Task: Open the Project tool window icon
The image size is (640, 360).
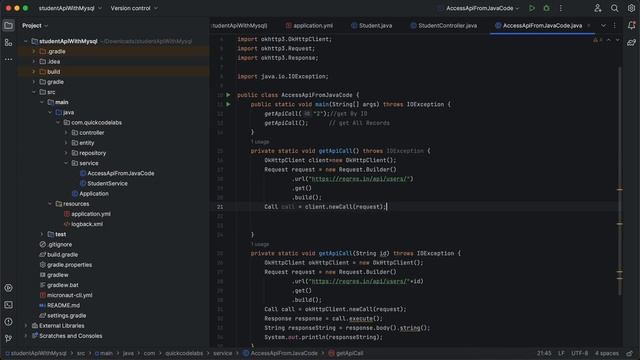Action: point(8,26)
